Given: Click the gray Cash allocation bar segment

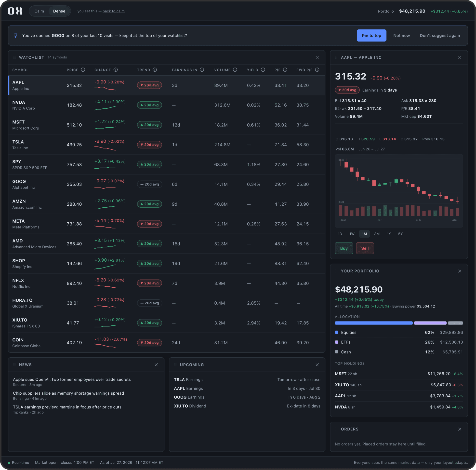Looking at the screenshot, I should [x=455, y=323].
